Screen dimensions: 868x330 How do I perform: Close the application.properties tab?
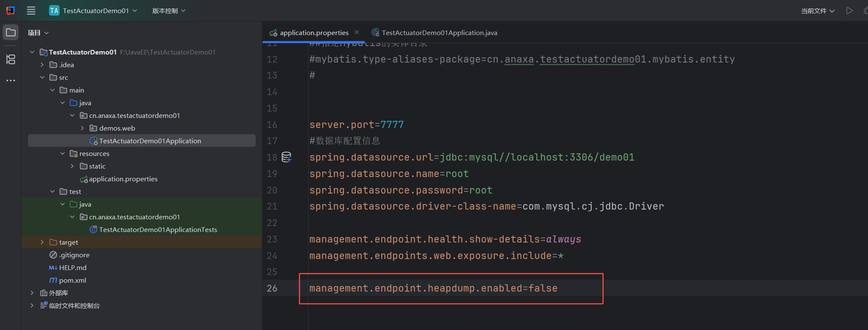pyautogui.click(x=357, y=32)
